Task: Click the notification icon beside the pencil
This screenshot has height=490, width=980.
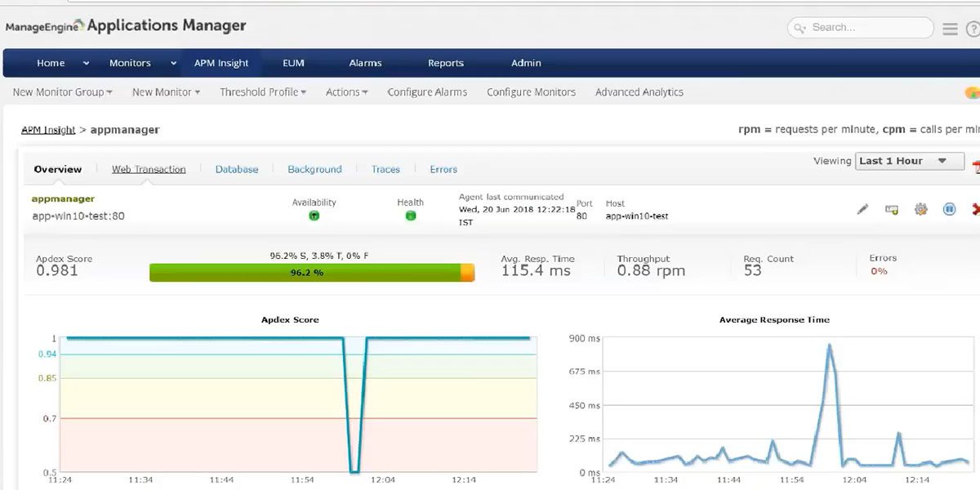Action: [x=892, y=209]
